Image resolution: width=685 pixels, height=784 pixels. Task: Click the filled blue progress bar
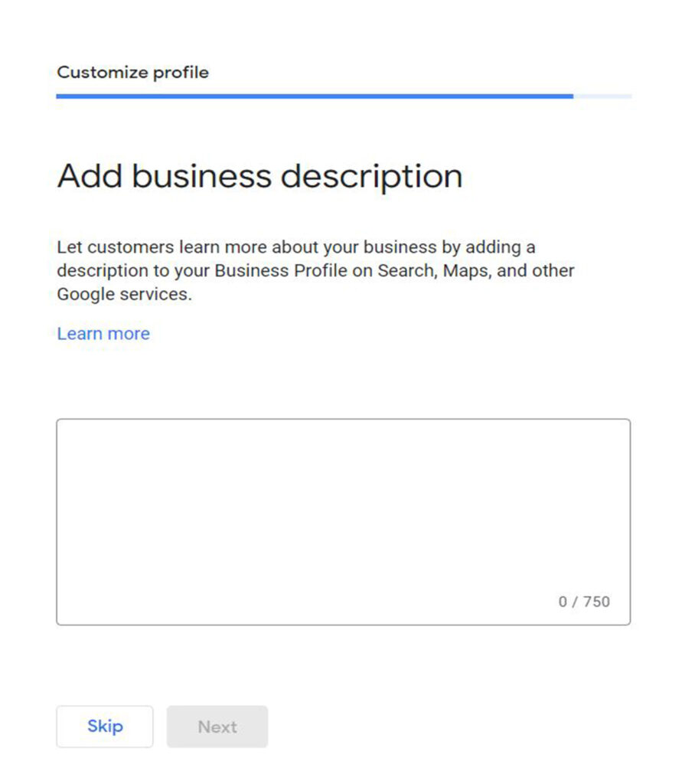coord(314,96)
